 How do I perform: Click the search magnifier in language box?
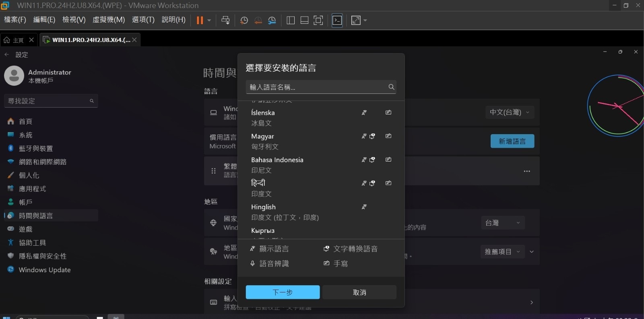point(391,87)
